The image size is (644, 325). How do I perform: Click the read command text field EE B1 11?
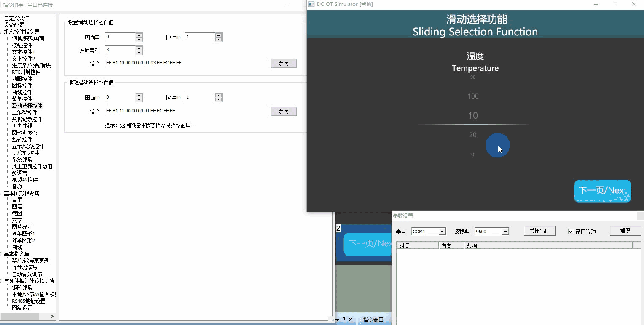(x=187, y=111)
